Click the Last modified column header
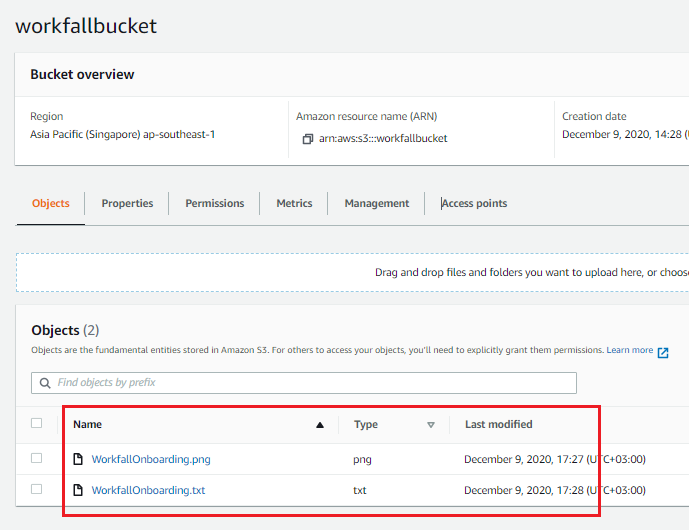 tap(498, 424)
